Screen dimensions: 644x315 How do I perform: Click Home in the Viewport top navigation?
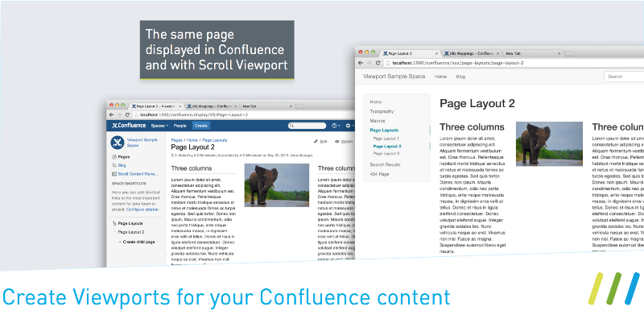[440, 77]
